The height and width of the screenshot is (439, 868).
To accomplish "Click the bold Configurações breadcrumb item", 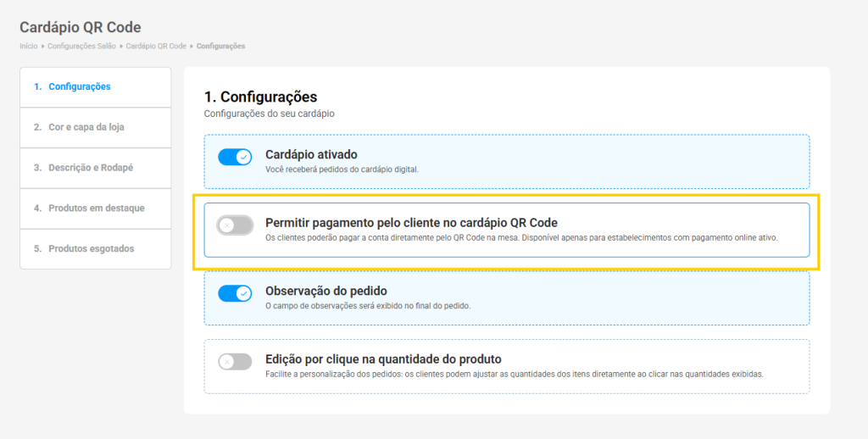I will [x=220, y=46].
